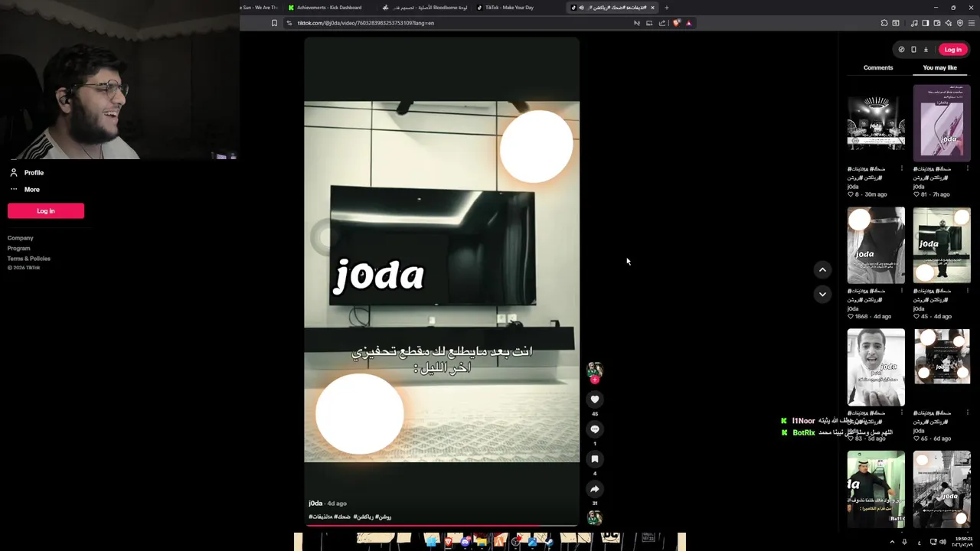Open the suggested video with 83 likes
Viewport: 980px width, 551px height.
coord(876,367)
